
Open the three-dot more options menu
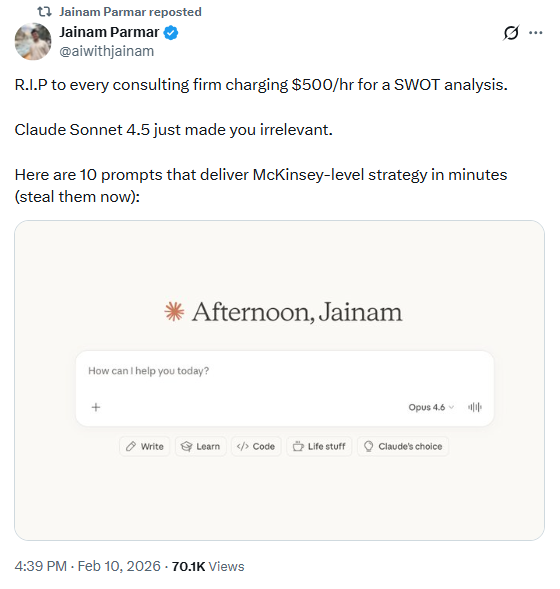(535, 33)
